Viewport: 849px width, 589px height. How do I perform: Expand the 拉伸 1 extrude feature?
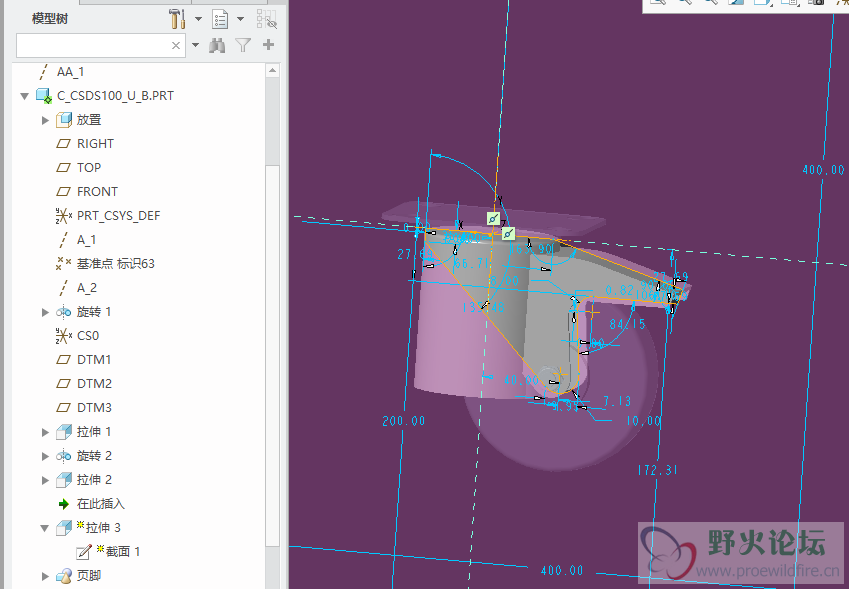click(x=45, y=432)
